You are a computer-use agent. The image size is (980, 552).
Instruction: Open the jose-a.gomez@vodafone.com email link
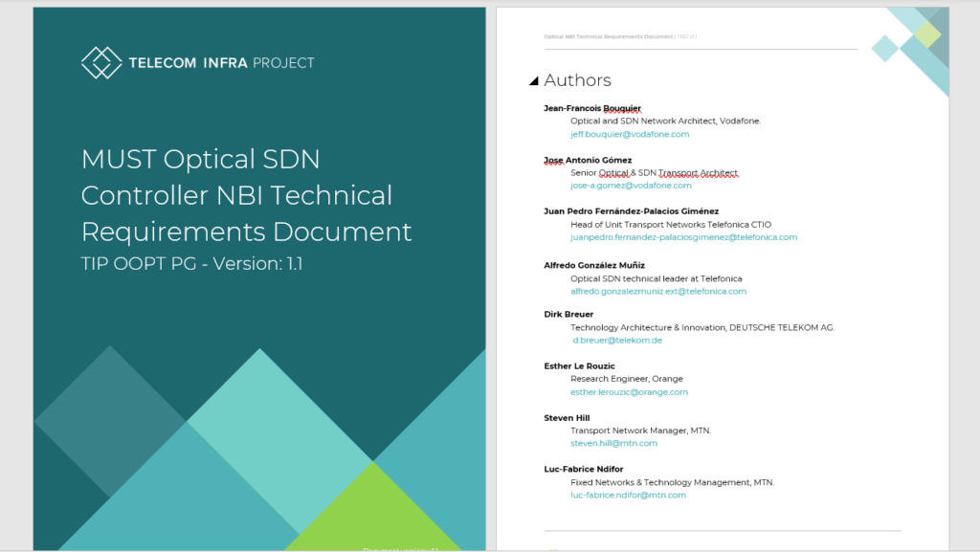point(631,186)
